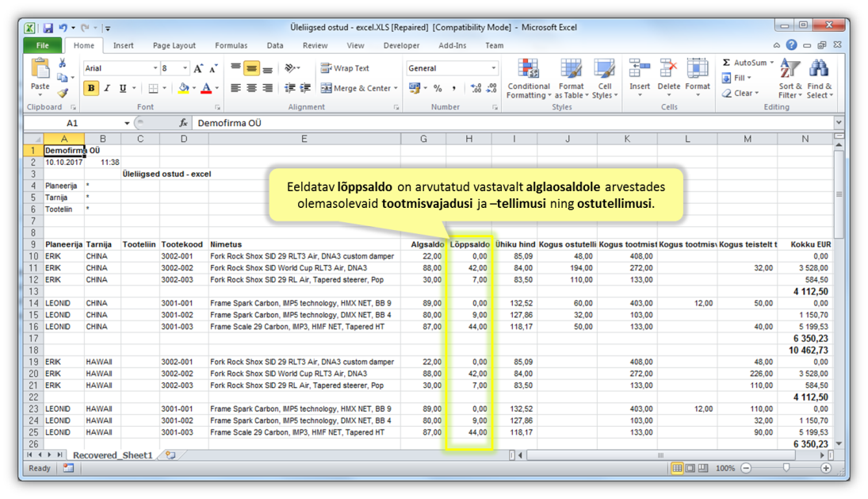This screenshot has height=499, width=868.
Task: Click the Insert cells icon
Action: point(640,78)
